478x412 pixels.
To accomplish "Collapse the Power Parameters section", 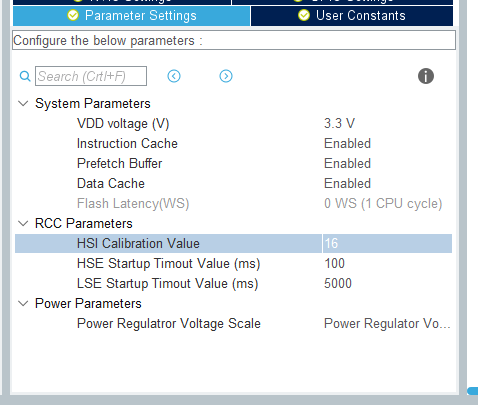I will [23, 303].
